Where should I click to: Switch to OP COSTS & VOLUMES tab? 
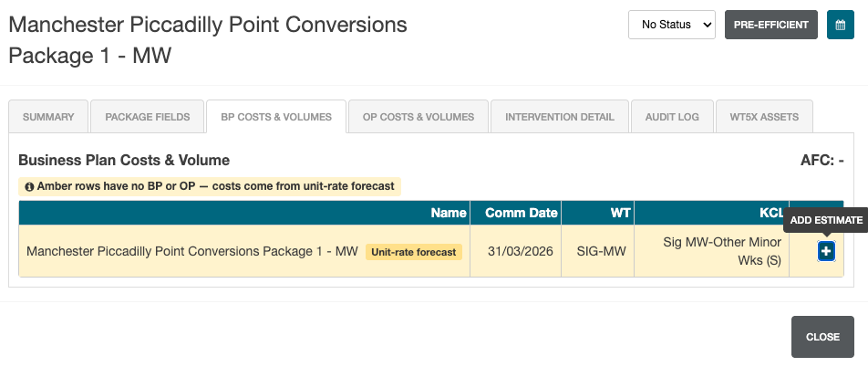[x=418, y=117]
